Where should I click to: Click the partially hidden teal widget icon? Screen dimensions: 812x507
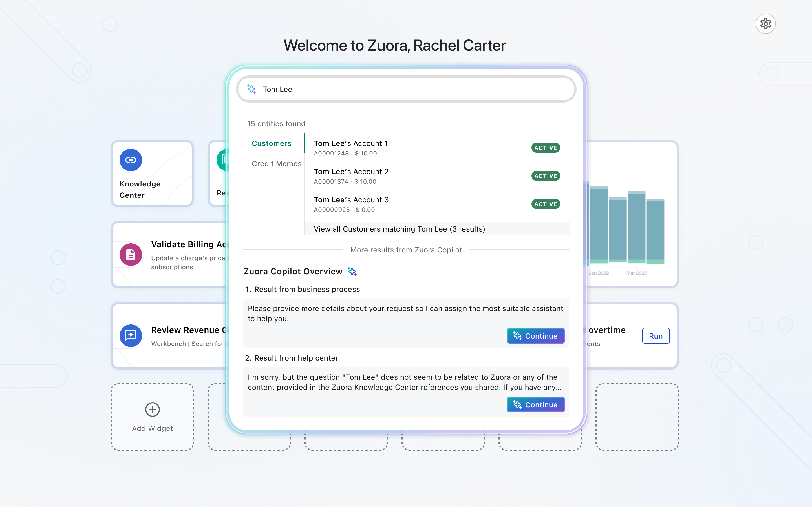click(222, 160)
